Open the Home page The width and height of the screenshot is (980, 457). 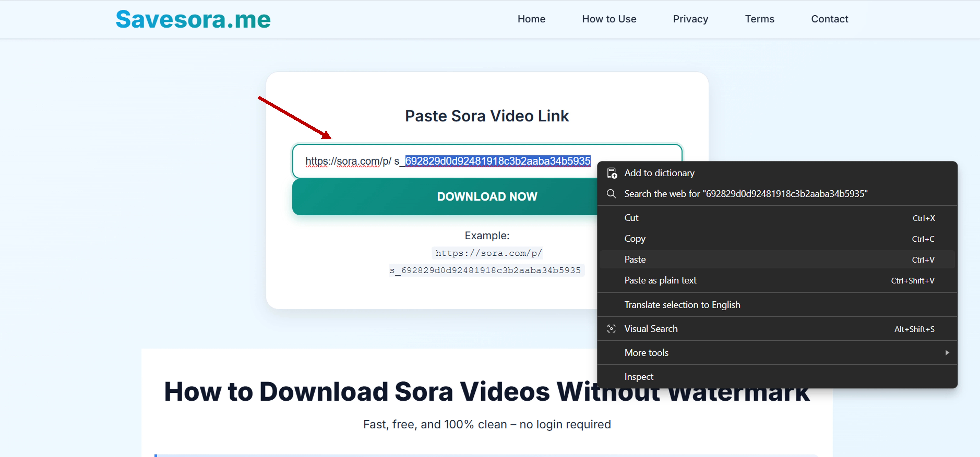click(531, 19)
